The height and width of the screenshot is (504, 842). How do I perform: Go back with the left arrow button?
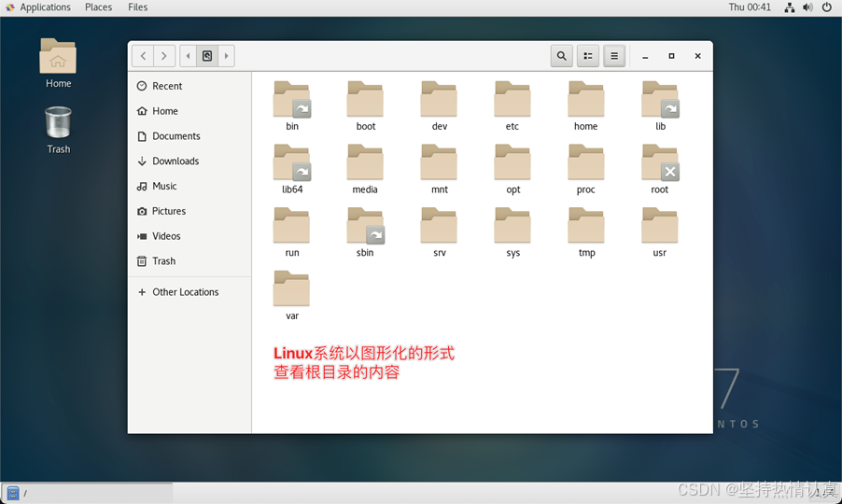[143, 56]
